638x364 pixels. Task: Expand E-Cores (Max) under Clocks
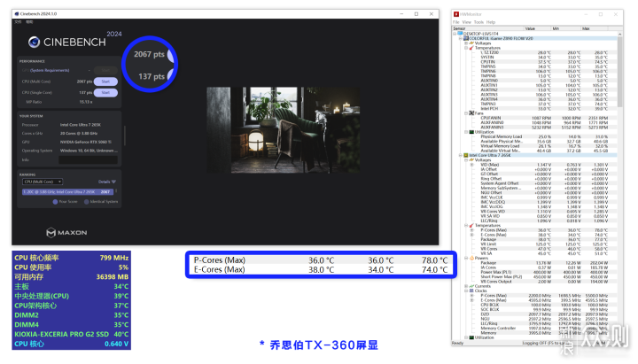coord(472,300)
